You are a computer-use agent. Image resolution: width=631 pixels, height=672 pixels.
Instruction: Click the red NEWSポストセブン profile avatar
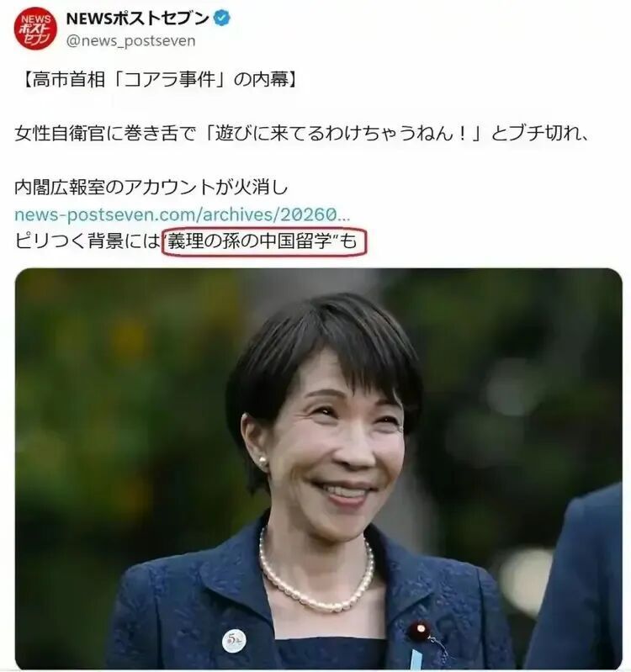[35, 29]
